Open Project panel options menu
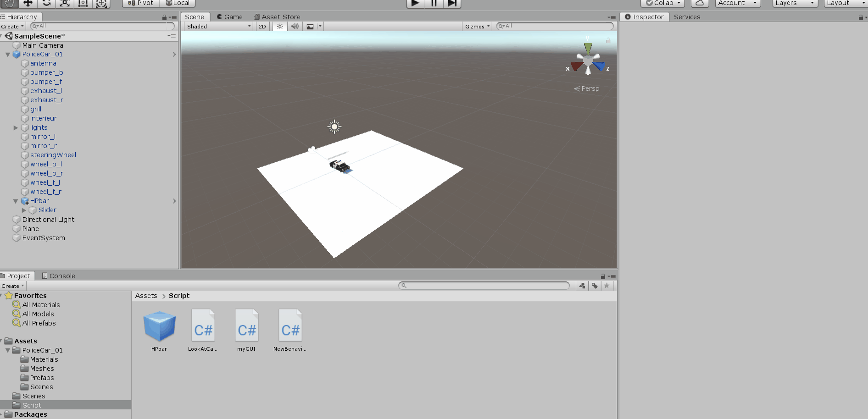Image resolution: width=868 pixels, height=419 pixels. click(612, 276)
